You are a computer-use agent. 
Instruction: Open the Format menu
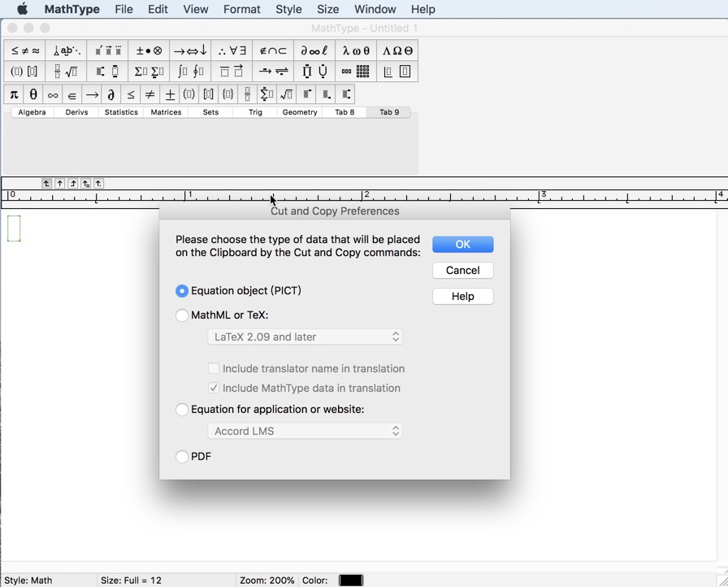click(241, 9)
